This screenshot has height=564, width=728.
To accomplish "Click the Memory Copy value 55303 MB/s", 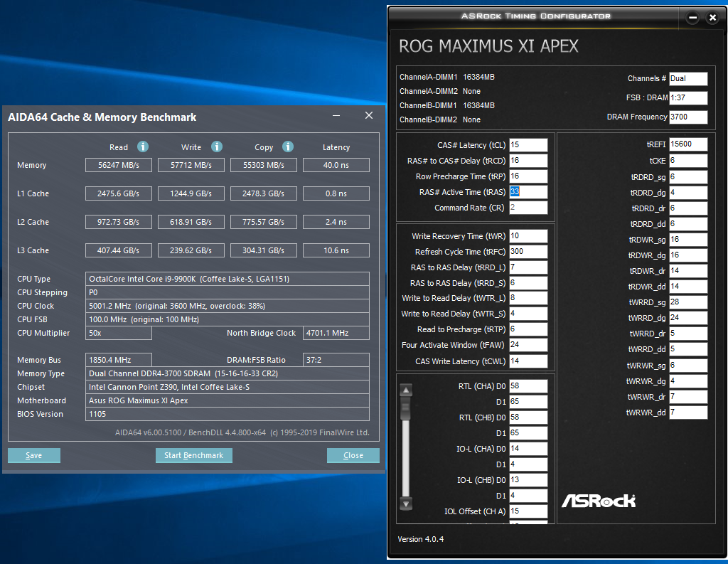I will (x=263, y=165).
